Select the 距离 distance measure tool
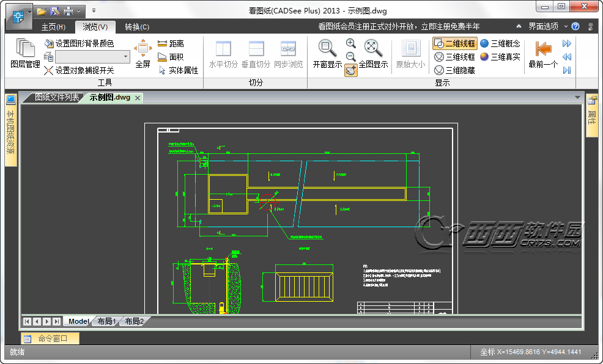 [x=171, y=43]
